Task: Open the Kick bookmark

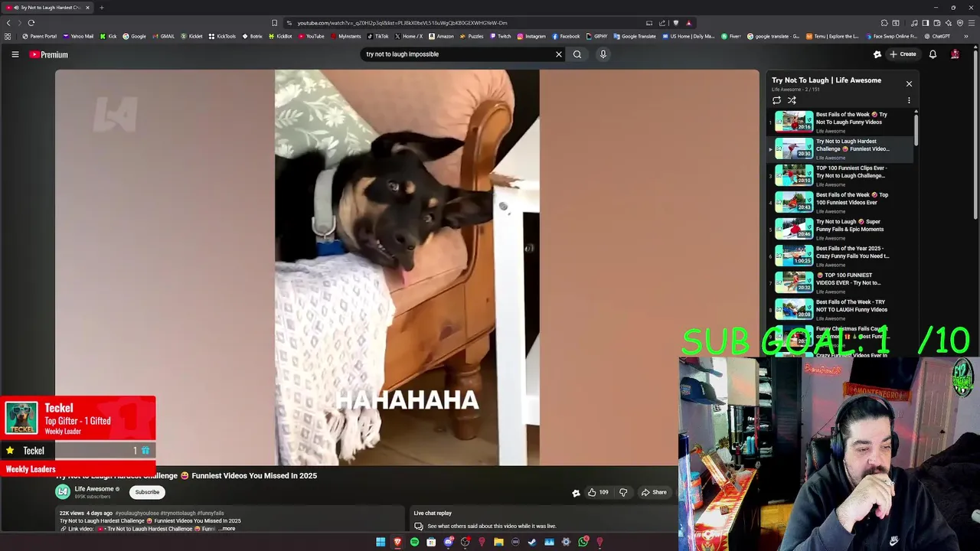Action: pos(109,36)
